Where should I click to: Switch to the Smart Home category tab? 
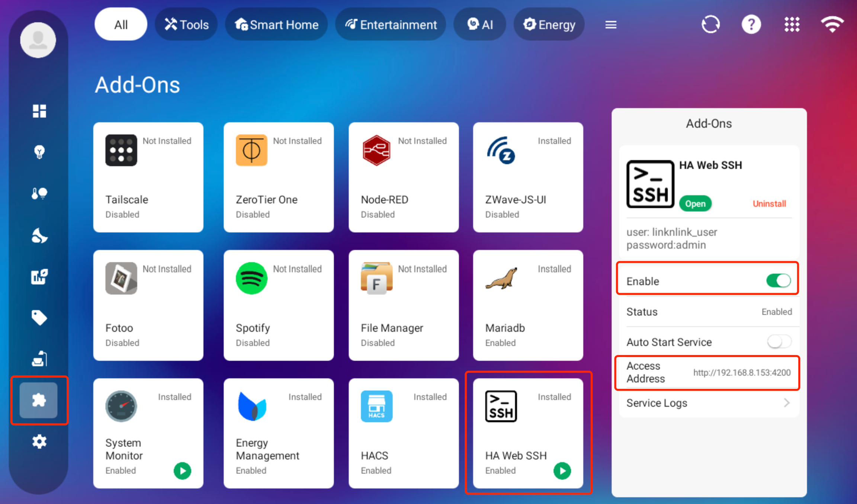click(x=276, y=25)
